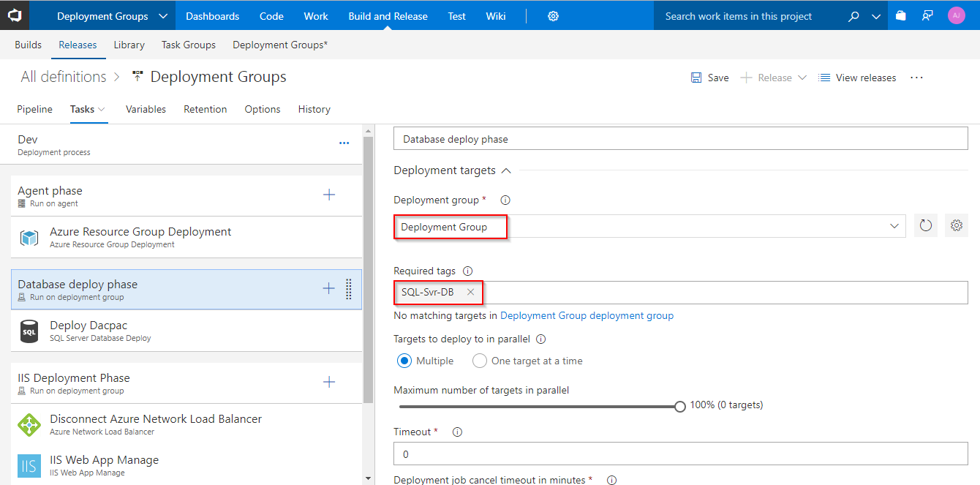This screenshot has height=485, width=980.
Task: Switch to the Variables tab
Action: [146, 109]
